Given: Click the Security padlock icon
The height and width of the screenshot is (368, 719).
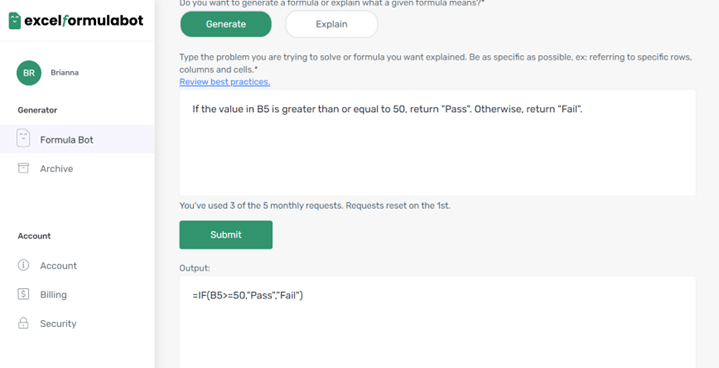Looking at the screenshot, I should 23,323.
